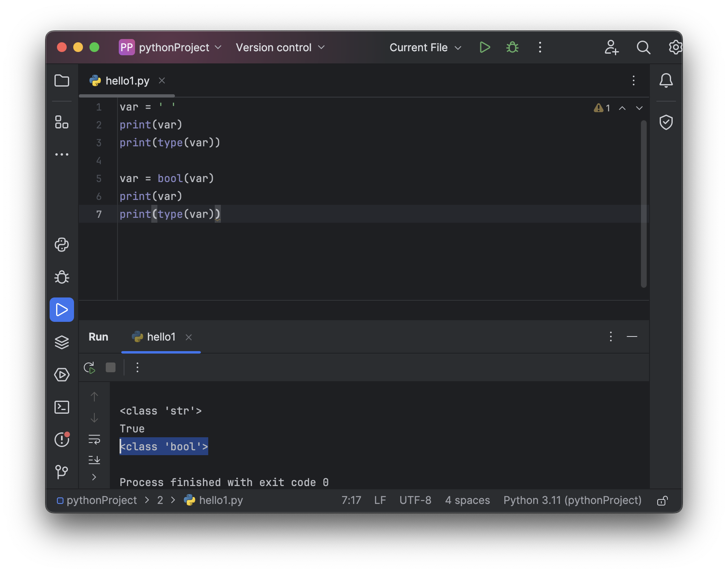Click the True output line
Image resolution: width=728 pixels, height=573 pixels.
(x=132, y=429)
